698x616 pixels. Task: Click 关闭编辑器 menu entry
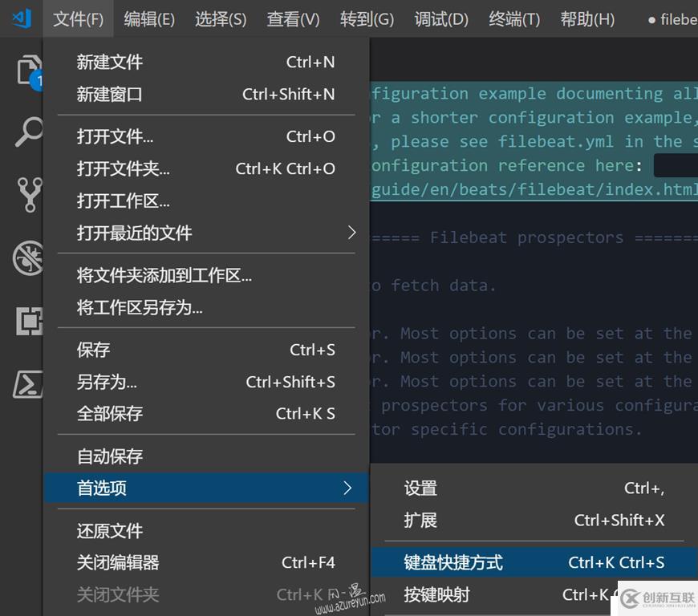pos(206,562)
